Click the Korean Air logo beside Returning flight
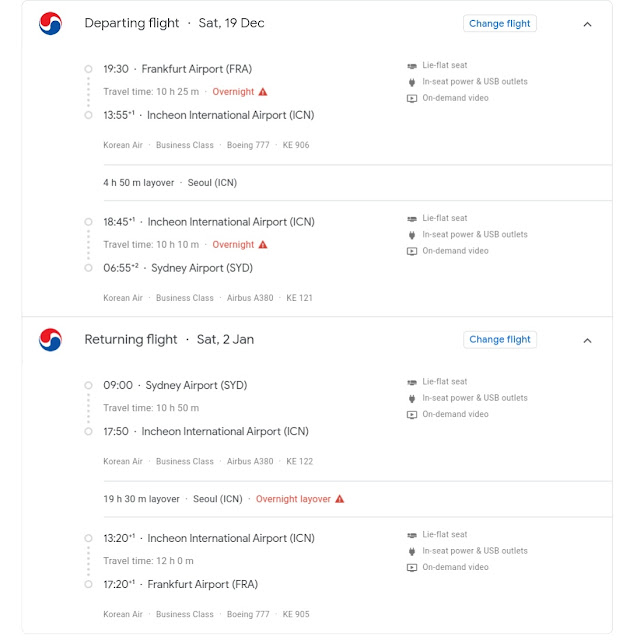 tap(50, 340)
